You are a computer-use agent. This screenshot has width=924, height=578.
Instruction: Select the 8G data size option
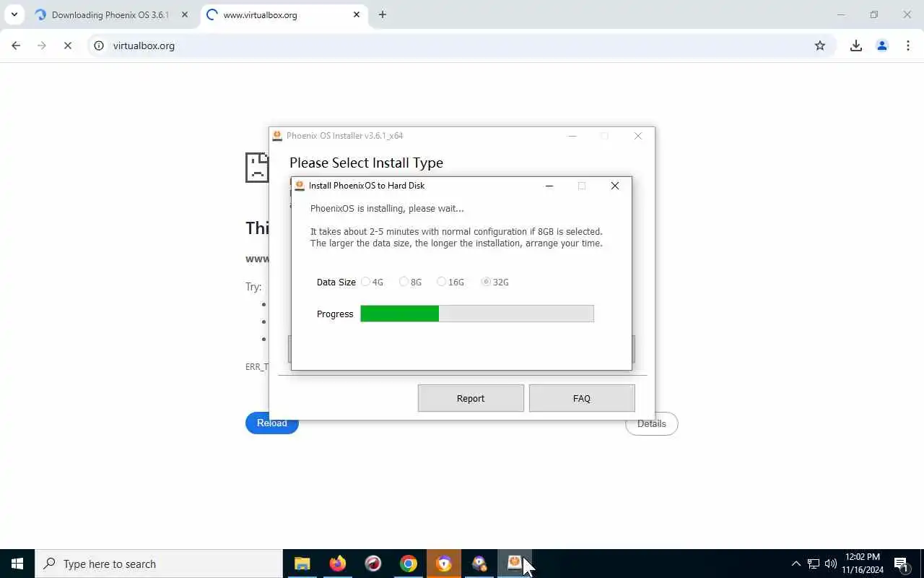click(411, 282)
